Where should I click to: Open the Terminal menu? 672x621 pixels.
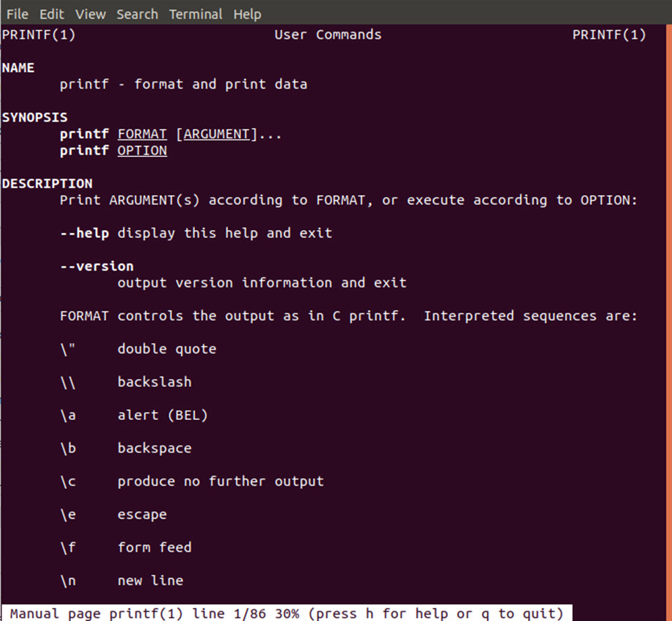pyautogui.click(x=196, y=14)
